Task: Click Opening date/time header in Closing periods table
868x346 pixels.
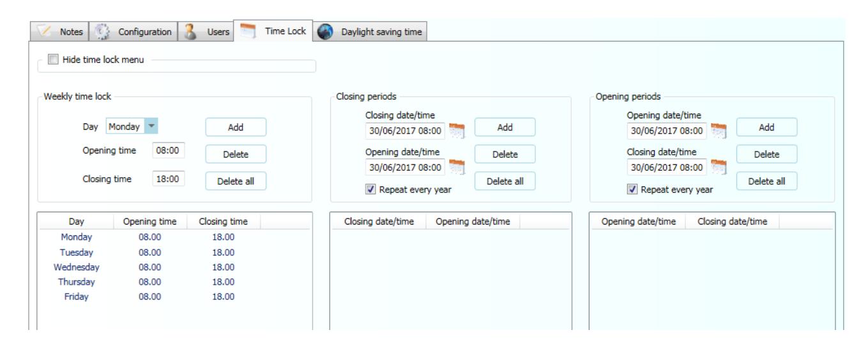Action: pos(474,221)
